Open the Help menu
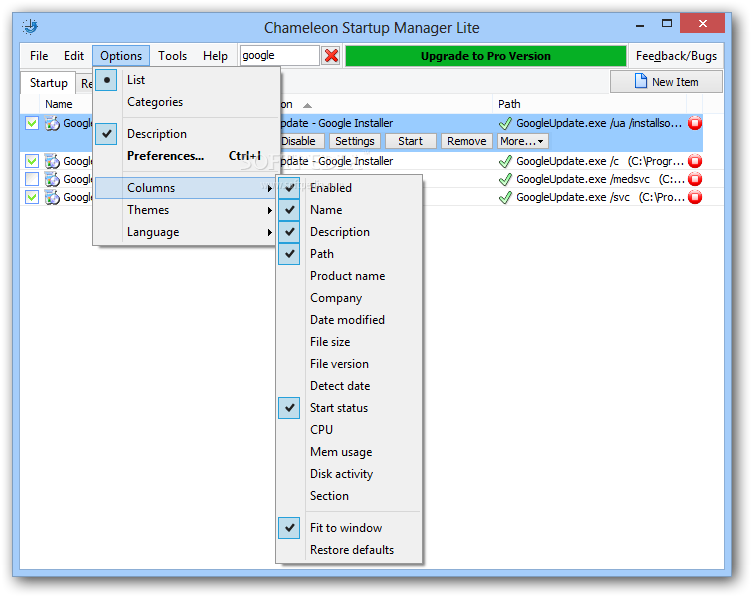 [215, 56]
